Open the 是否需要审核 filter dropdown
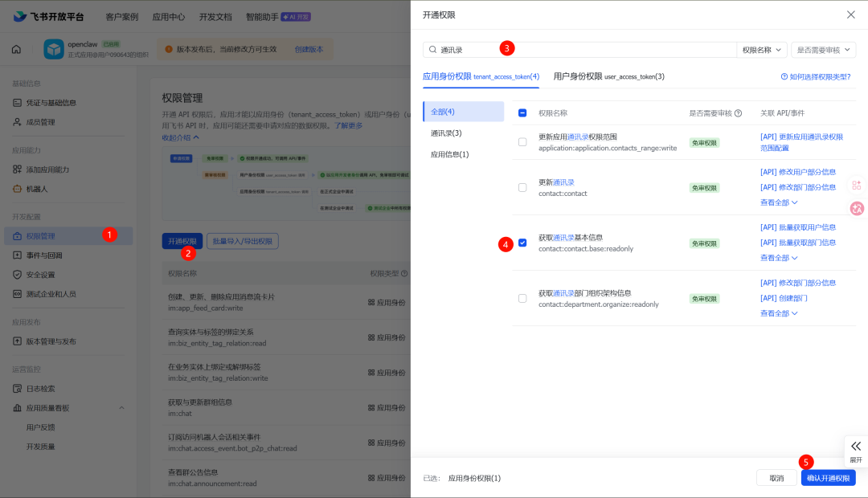868x498 pixels. click(824, 50)
